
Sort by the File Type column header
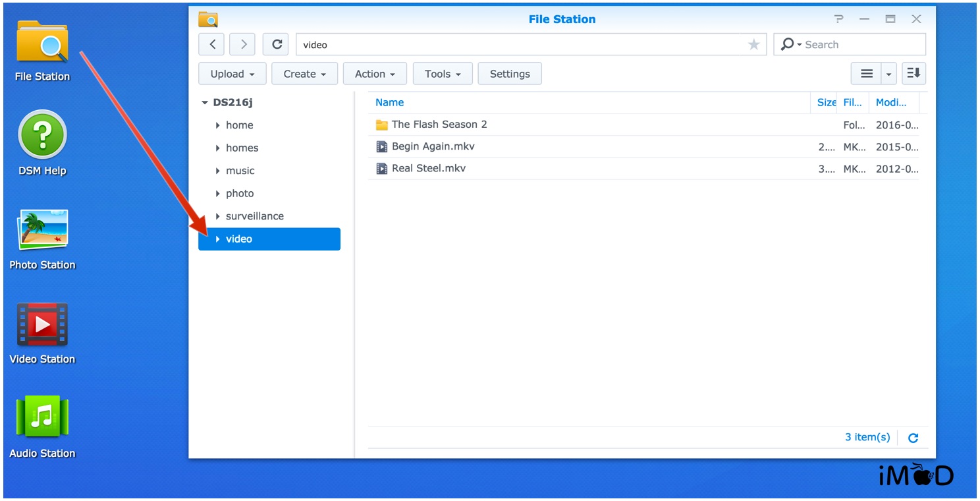pos(853,102)
